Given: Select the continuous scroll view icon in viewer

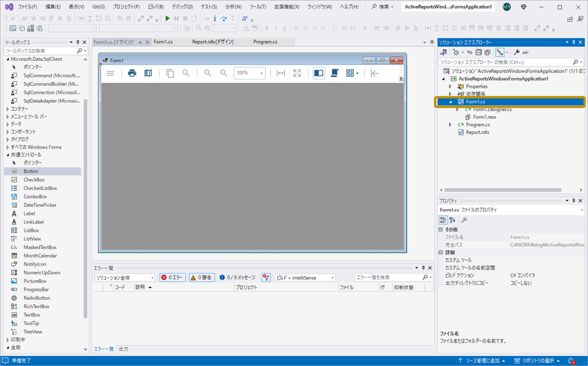Looking at the screenshot, I should 335,73.
